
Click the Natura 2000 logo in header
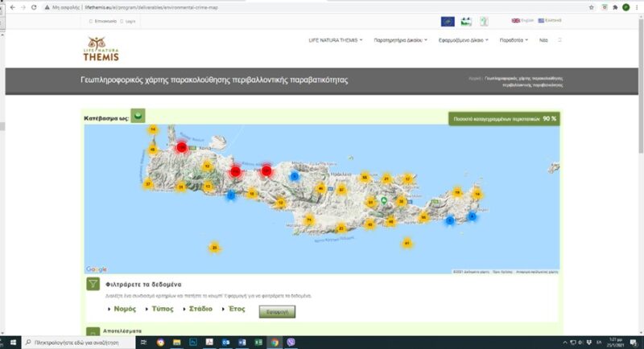click(x=466, y=22)
